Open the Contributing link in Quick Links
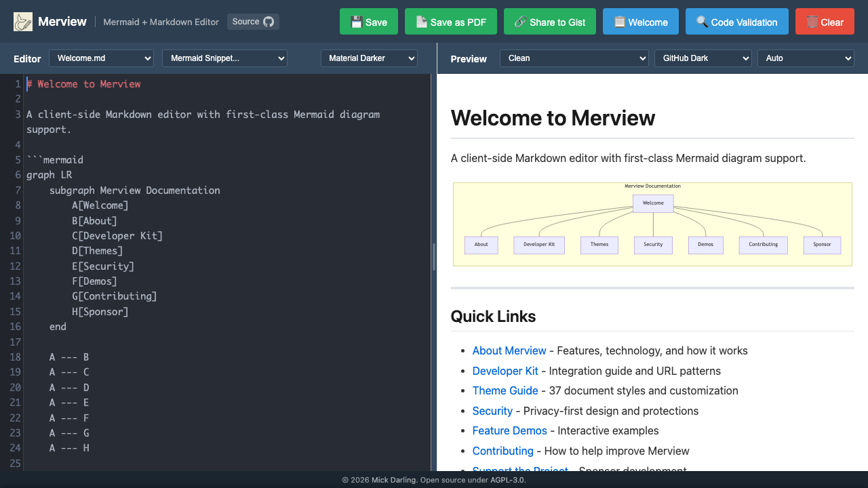This screenshot has height=488, width=868. pyautogui.click(x=503, y=451)
